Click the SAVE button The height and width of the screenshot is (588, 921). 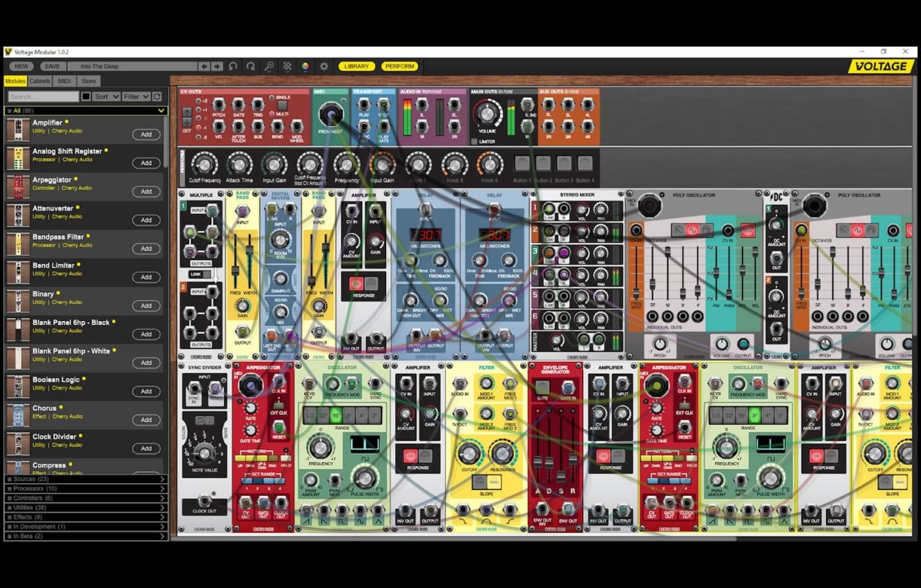tap(52, 67)
